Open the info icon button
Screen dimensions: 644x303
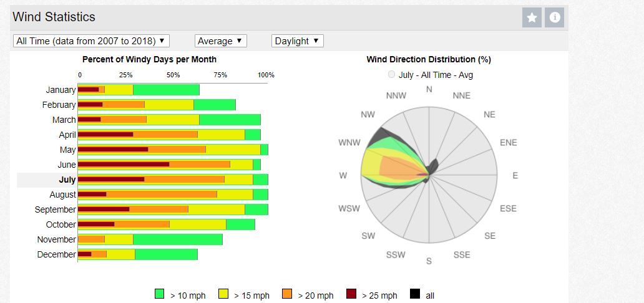(555, 17)
